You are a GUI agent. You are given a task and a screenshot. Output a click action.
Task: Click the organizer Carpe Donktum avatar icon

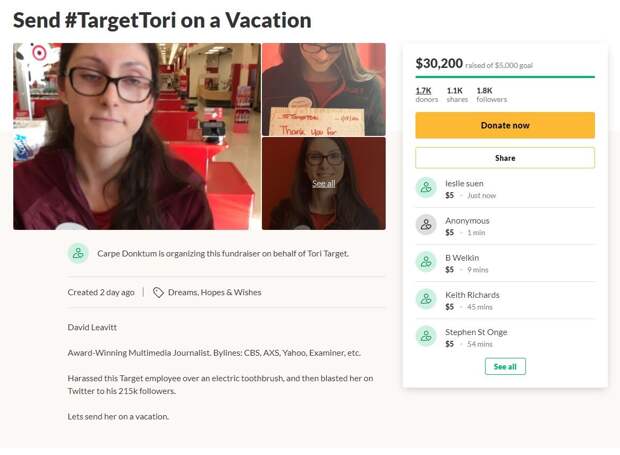coord(78,253)
